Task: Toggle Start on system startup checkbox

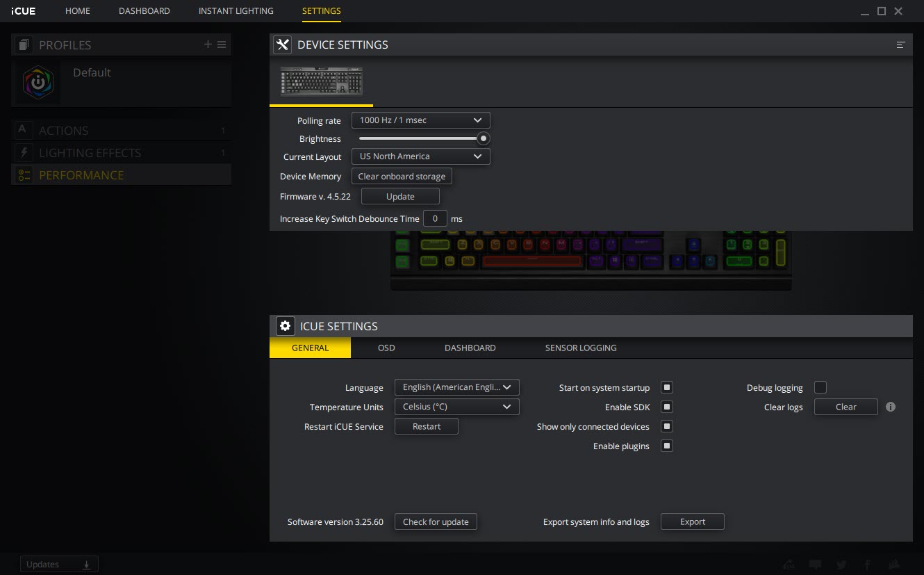Action: click(x=667, y=387)
